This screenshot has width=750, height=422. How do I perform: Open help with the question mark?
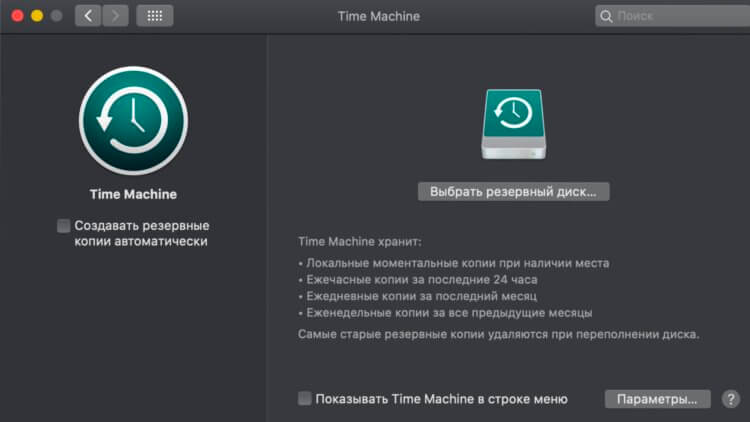[x=729, y=399]
